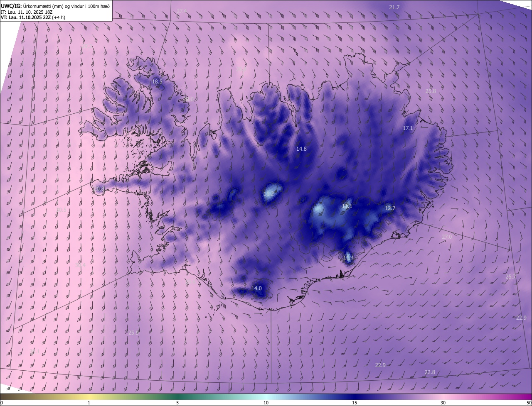Screen dimensions: 532x406
Task: Click the 11.4 value label
Action: click(x=348, y=258)
